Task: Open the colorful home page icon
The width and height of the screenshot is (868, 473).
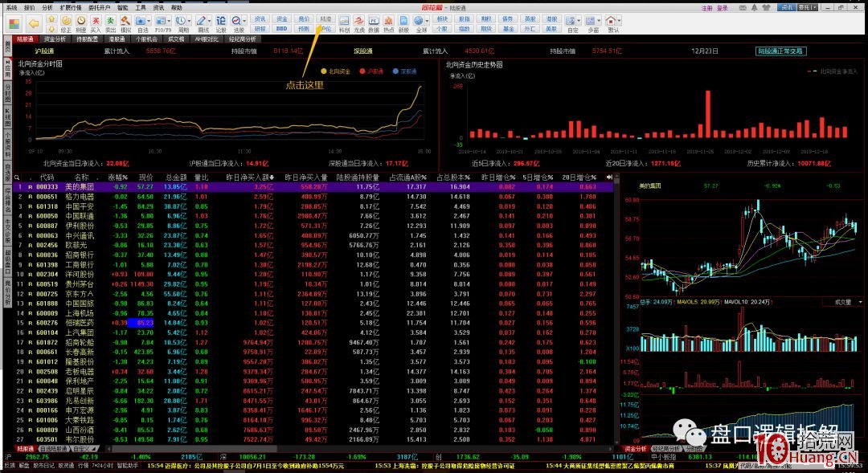Action: 14,24
